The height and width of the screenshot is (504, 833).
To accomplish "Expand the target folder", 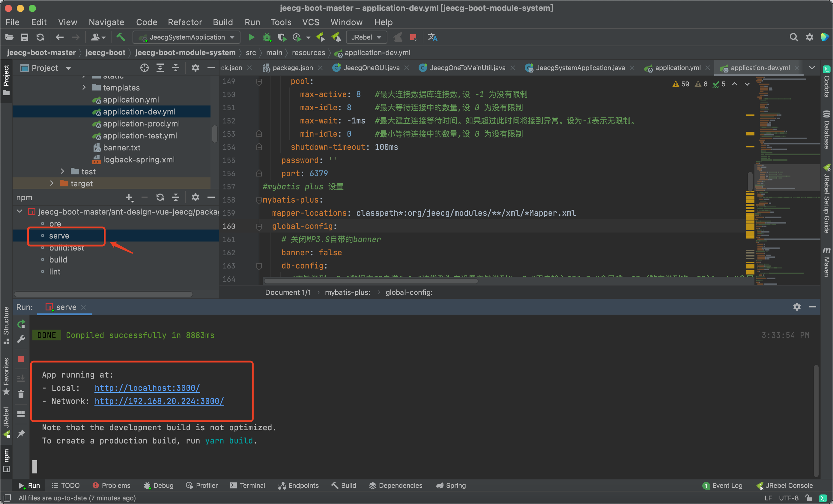I will click(x=51, y=183).
